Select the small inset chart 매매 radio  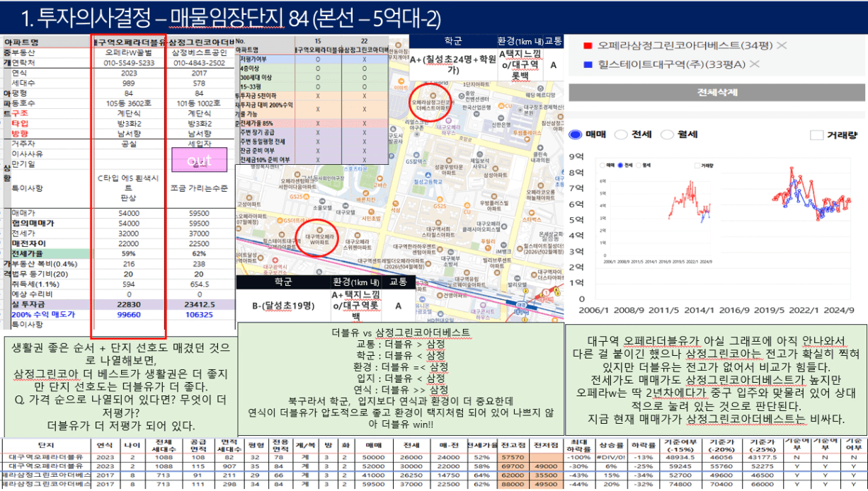click(603, 165)
